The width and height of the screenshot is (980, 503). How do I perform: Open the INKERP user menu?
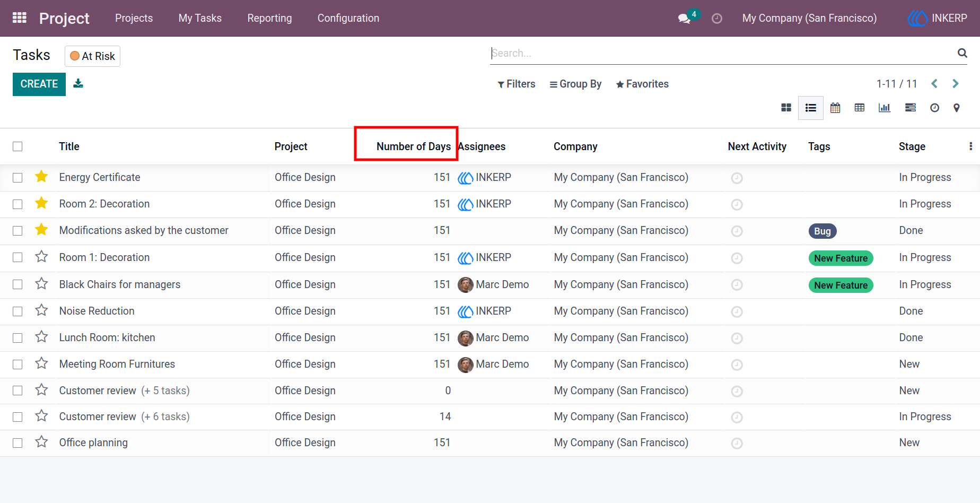(938, 18)
